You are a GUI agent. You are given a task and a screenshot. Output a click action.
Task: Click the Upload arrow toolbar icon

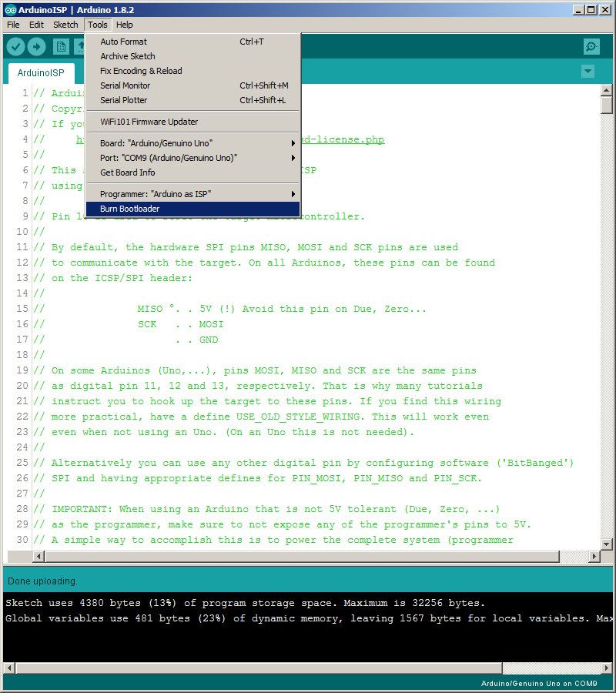click(x=36, y=47)
